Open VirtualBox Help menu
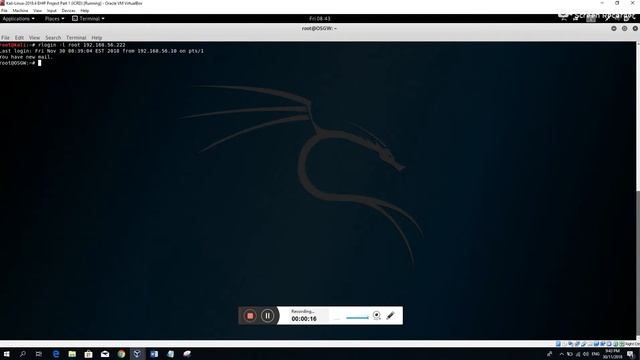The image size is (640, 360). pos(84,11)
